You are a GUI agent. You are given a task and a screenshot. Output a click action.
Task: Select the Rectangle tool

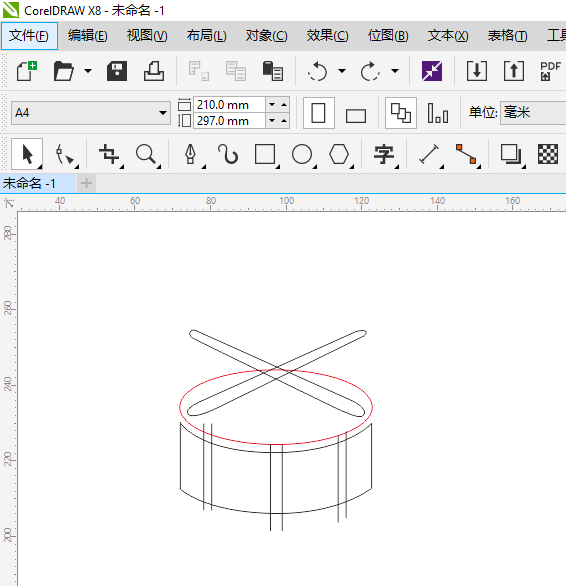pyautogui.click(x=265, y=154)
